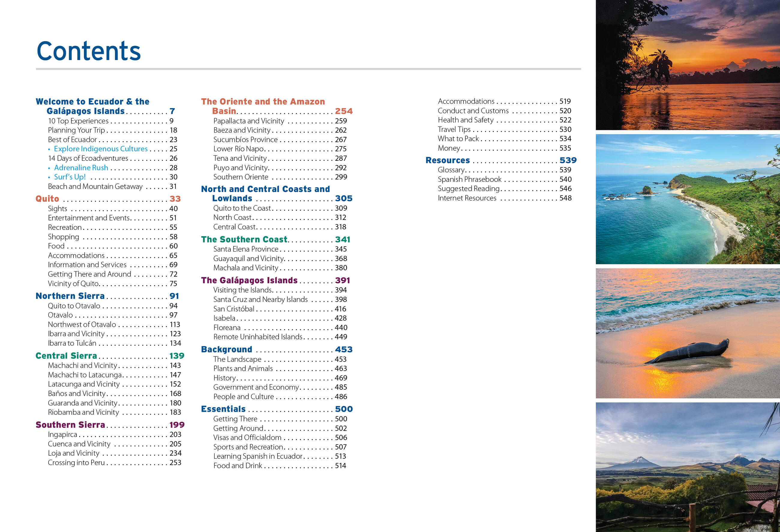Click the sea lion beach photo
Image resolution: width=780 pixels, height=532 pixels.
coord(687,333)
